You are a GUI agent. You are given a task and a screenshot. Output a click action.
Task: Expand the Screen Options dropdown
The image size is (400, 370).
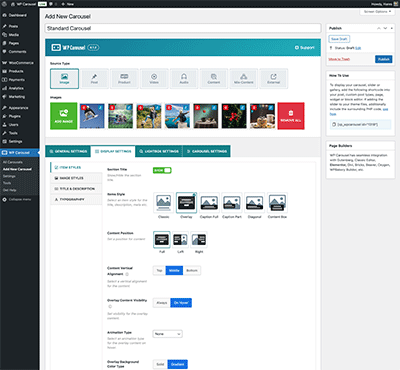(x=377, y=12)
